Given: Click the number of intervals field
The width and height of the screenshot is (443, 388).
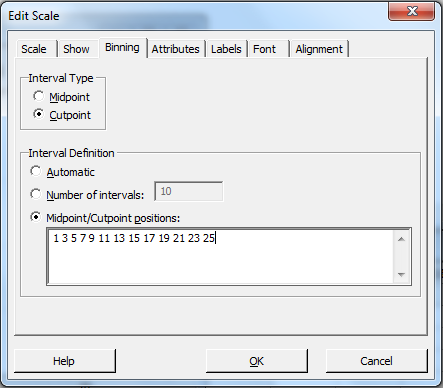Looking at the screenshot, I should click(189, 191).
